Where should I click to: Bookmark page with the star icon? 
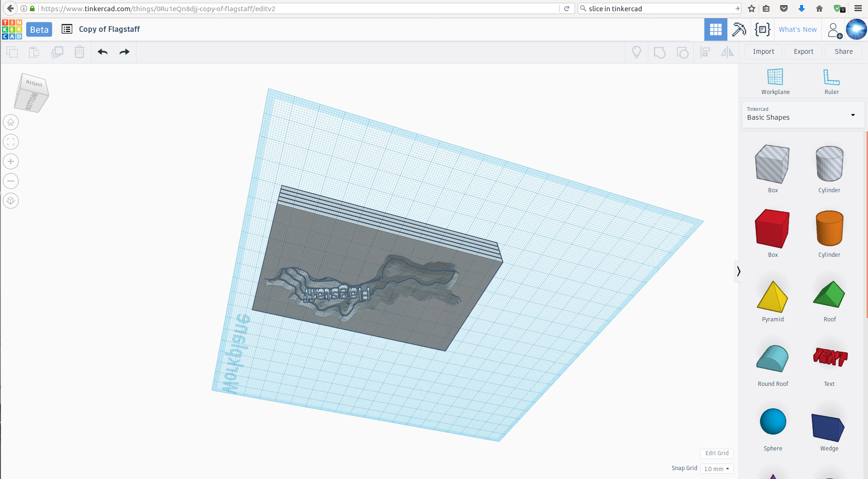[x=752, y=8]
